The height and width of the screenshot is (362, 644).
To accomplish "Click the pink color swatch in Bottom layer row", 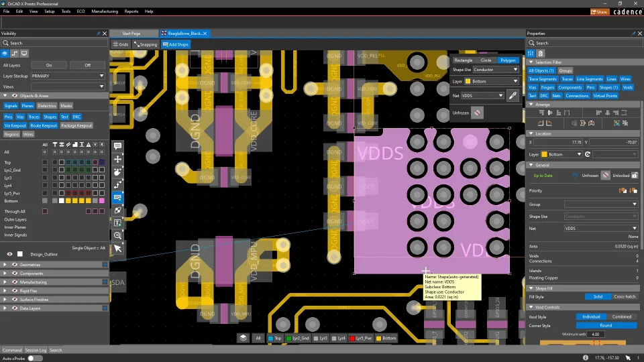I will [x=102, y=200].
